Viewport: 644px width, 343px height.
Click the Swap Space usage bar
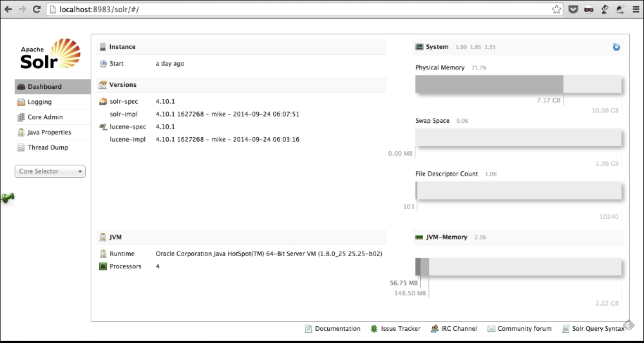click(518, 138)
